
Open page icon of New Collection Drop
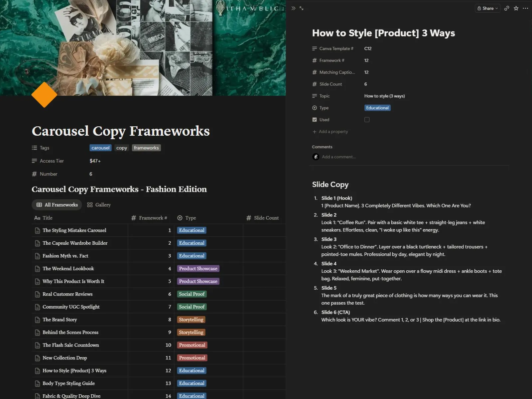point(38,358)
